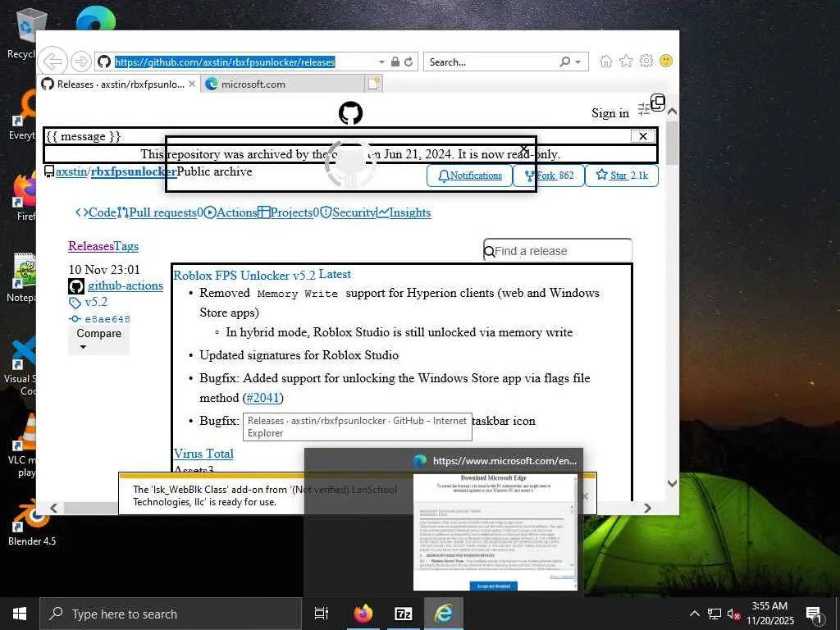The width and height of the screenshot is (840, 630).
Task: Click the Star 2.1k button
Action: tap(622, 176)
